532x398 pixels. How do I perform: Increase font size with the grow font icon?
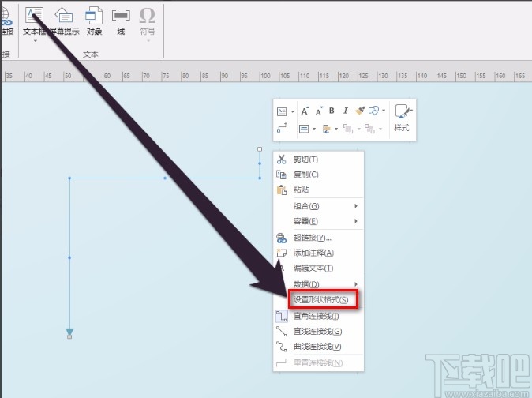(x=305, y=111)
